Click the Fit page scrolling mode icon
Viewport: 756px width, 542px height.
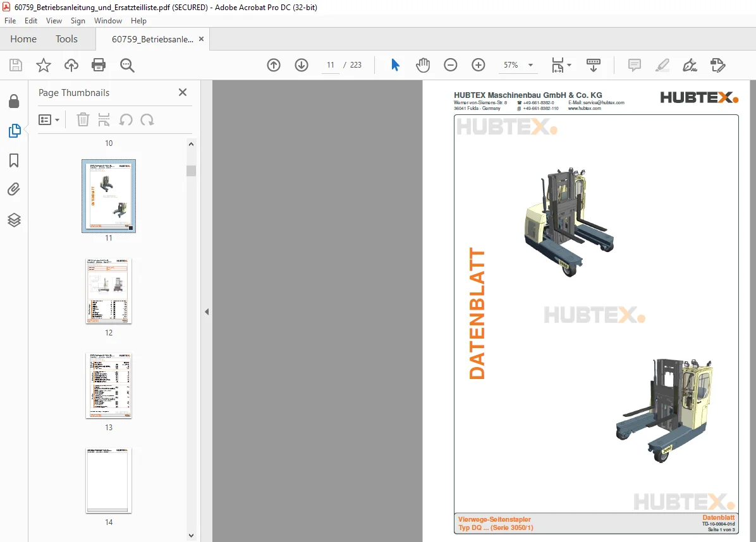pyautogui.click(x=558, y=65)
